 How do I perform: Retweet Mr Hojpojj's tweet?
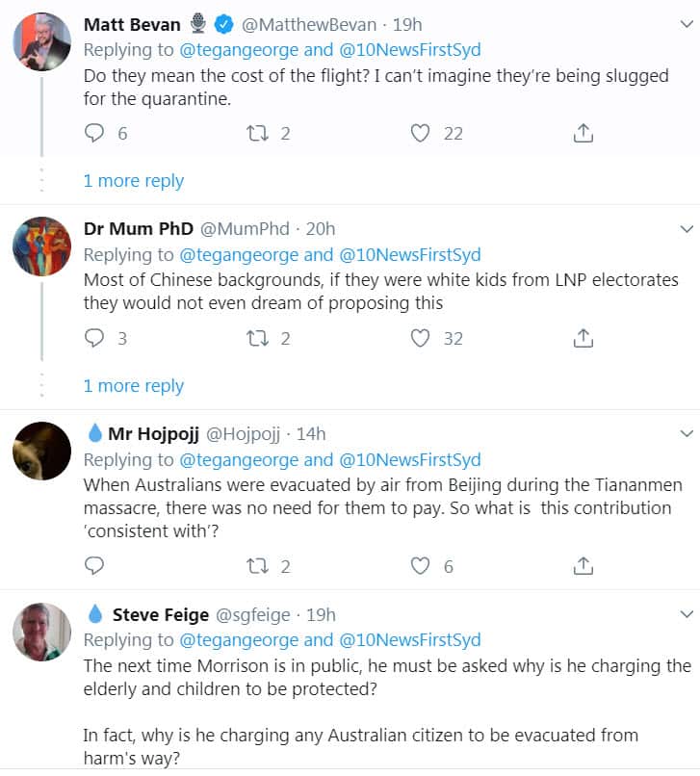coord(259,566)
